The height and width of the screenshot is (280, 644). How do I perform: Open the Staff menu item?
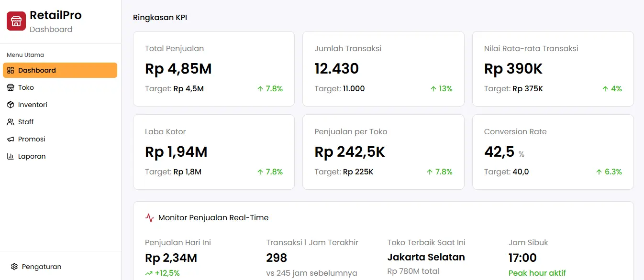tap(26, 122)
